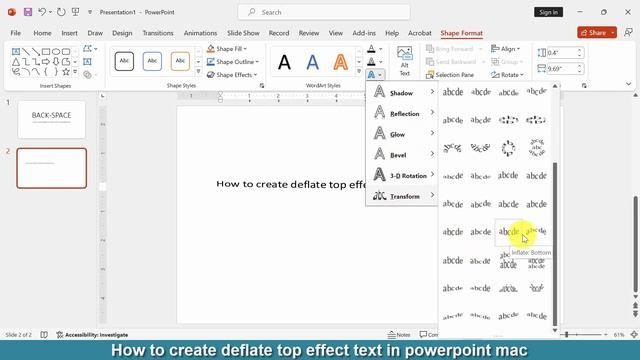This screenshot has height=360, width=640.
Task: Open the Bevel submenu
Action: pyautogui.click(x=402, y=154)
